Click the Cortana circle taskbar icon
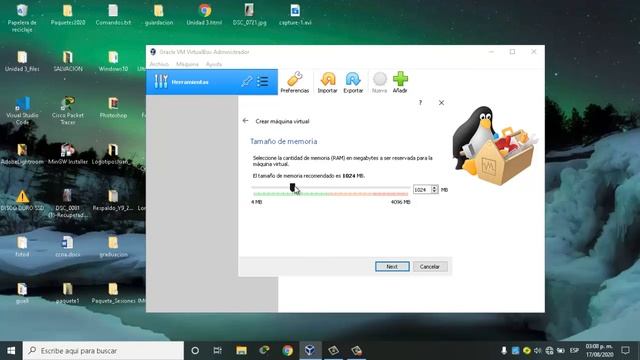The image size is (640, 360). (195, 351)
